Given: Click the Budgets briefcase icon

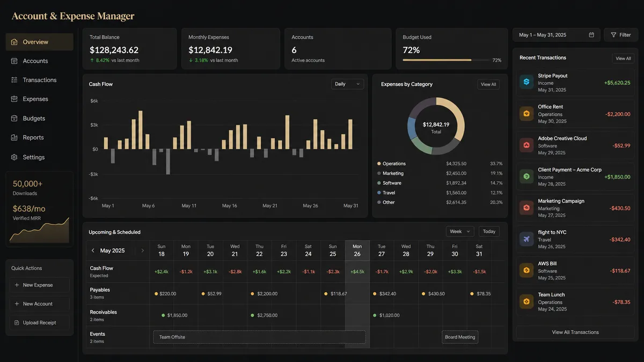Looking at the screenshot, I should (14, 119).
